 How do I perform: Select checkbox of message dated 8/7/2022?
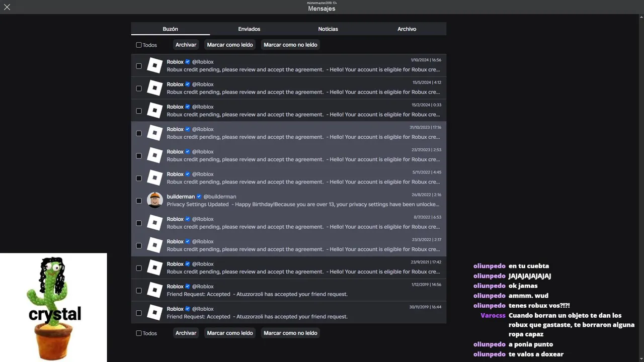point(139,223)
